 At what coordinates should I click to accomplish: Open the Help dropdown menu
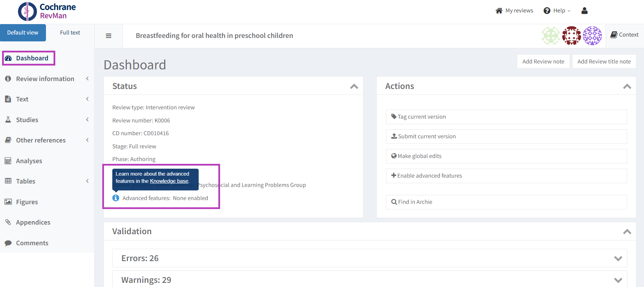point(557,11)
